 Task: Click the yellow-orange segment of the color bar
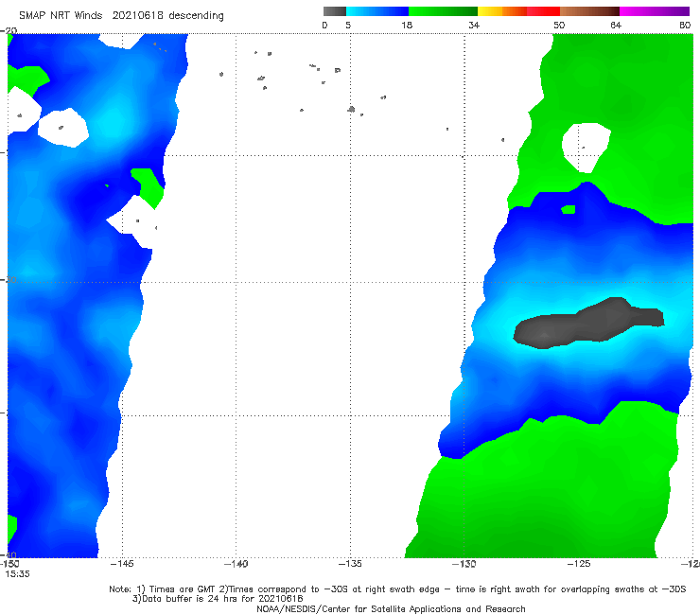pos(502,11)
